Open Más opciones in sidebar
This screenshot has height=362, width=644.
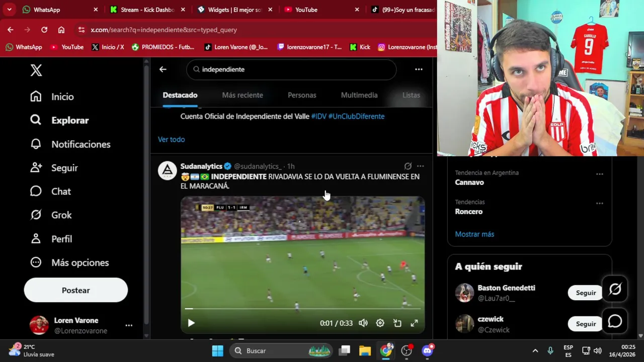69,262
